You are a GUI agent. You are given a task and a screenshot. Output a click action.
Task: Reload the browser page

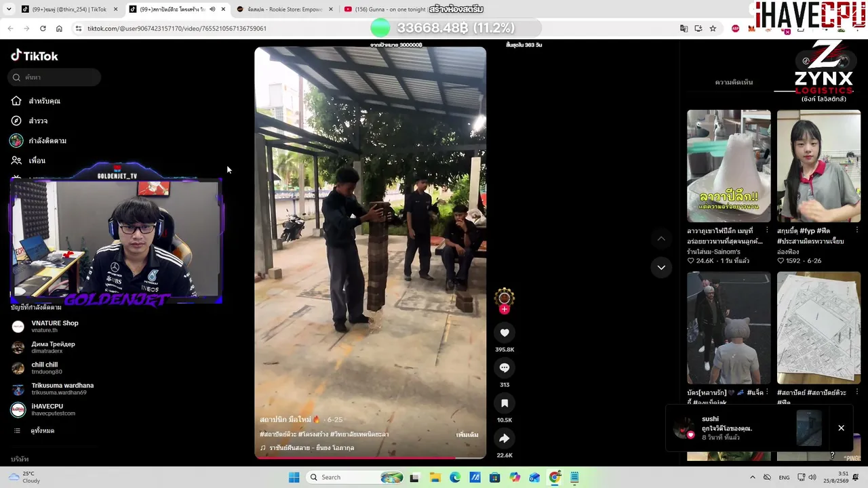tap(43, 28)
